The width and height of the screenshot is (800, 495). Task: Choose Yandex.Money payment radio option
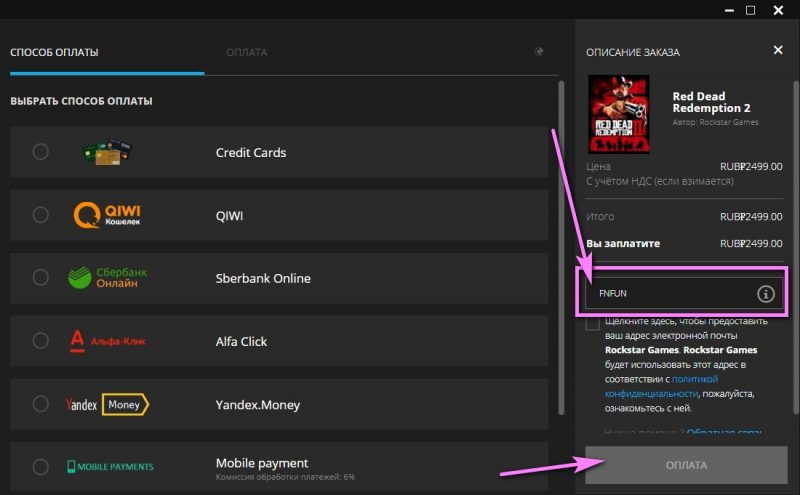click(x=40, y=404)
